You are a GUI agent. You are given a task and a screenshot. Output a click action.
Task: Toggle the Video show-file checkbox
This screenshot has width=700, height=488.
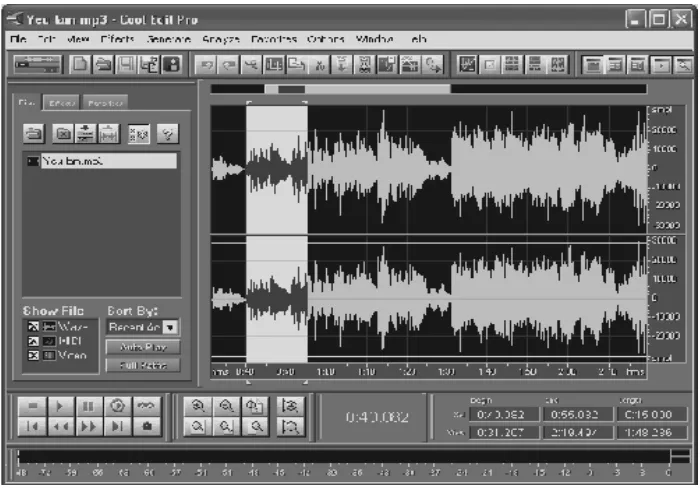33,355
